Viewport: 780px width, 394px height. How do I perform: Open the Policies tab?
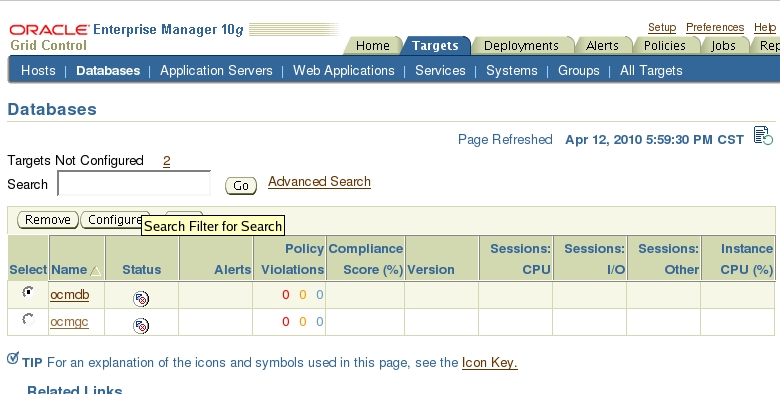point(665,46)
